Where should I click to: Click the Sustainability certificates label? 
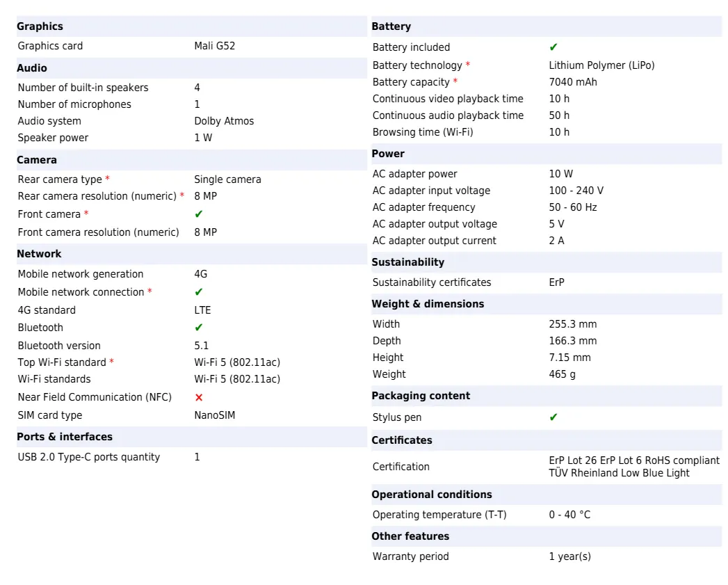pos(432,282)
